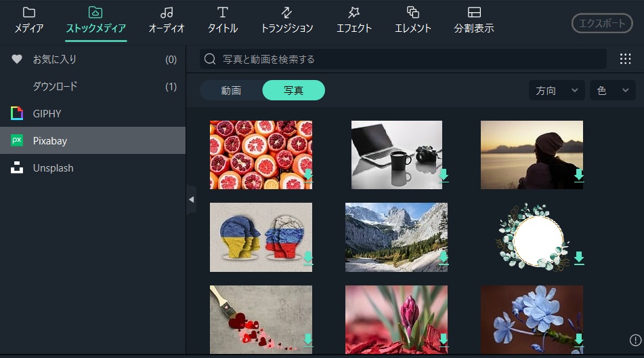
Task: Select the blue flower thumbnail
Action: [x=532, y=320]
